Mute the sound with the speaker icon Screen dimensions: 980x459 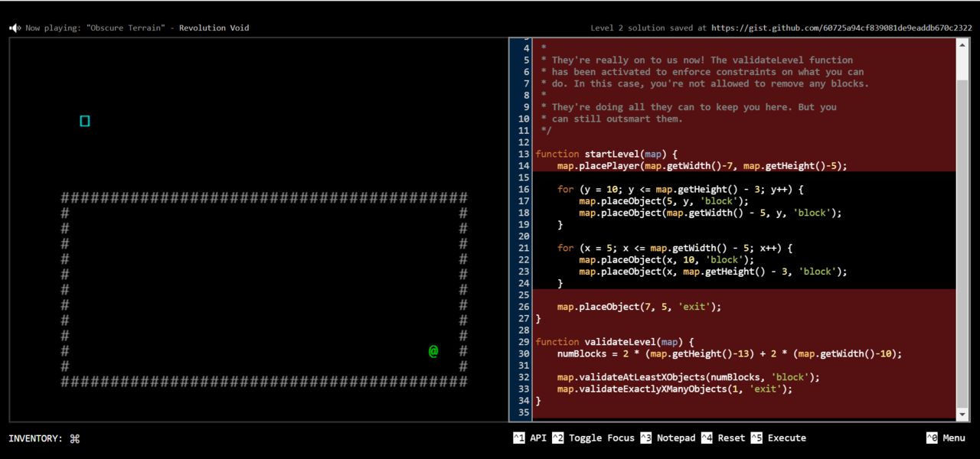tap(15, 28)
